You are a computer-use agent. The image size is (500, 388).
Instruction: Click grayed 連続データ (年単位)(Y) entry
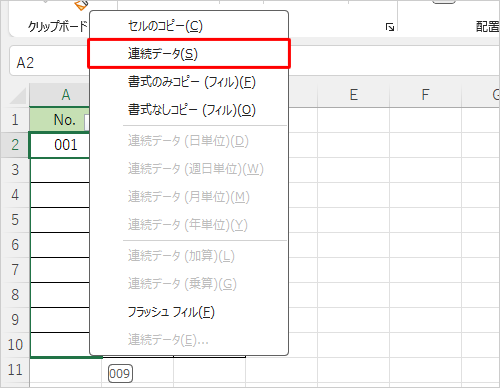pyautogui.click(x=189, y=225)
